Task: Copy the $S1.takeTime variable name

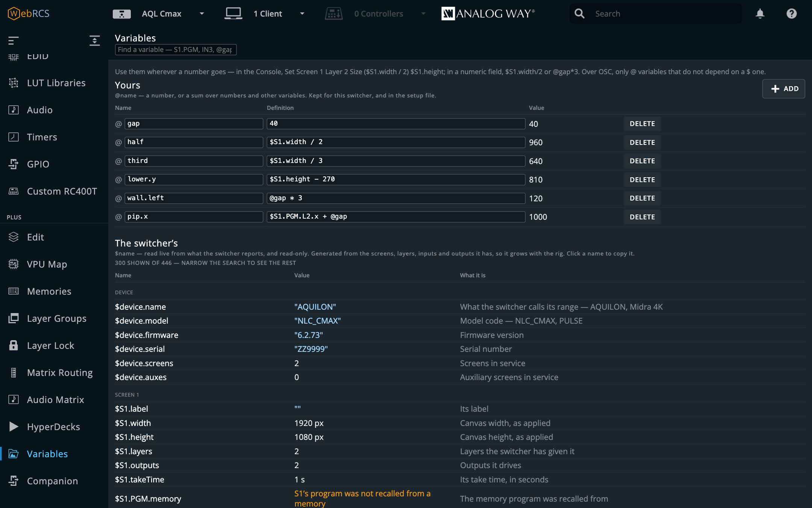Action: (139, 479)
